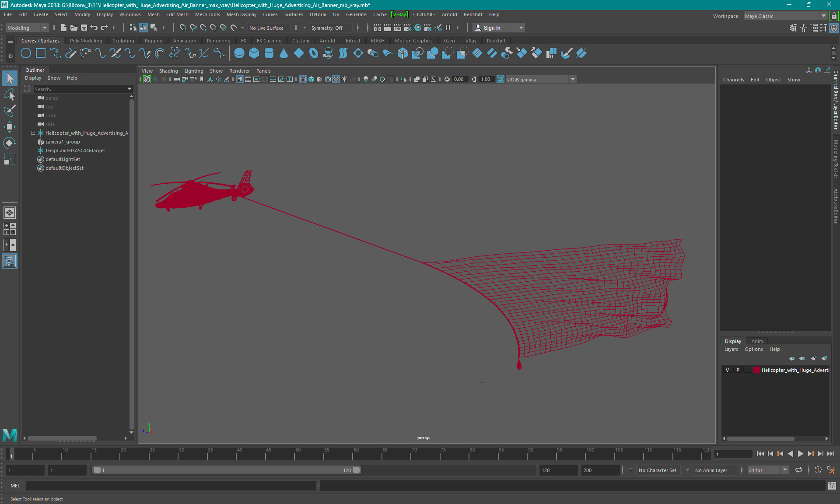Activate the Select tool in toolbox
This screenshot has height=504, width=840.
click(x=10, y=78)
